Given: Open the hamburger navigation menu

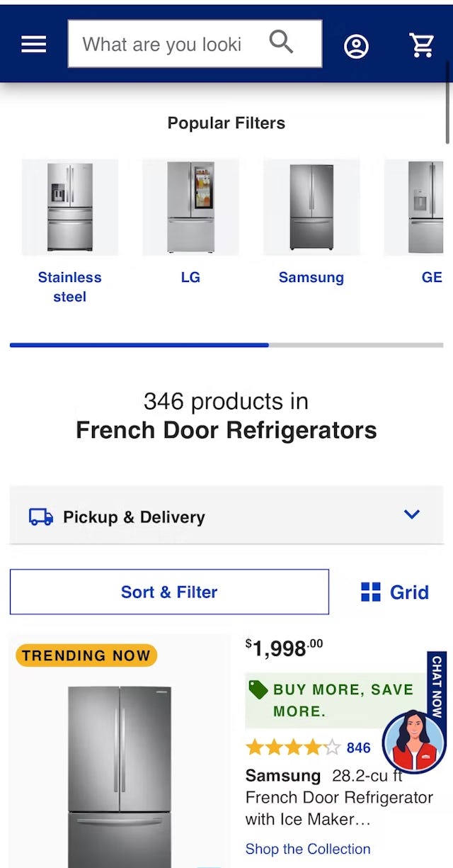Looking at the screenshot, I should 33,44.
